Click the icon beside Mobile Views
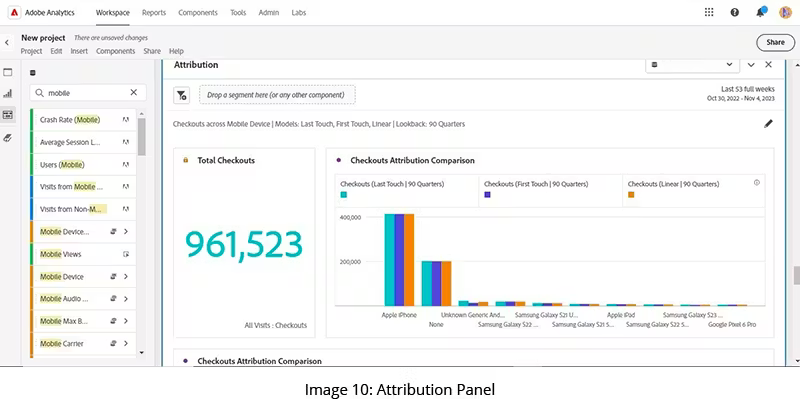 pyautogui.click(x=126, y=254)
